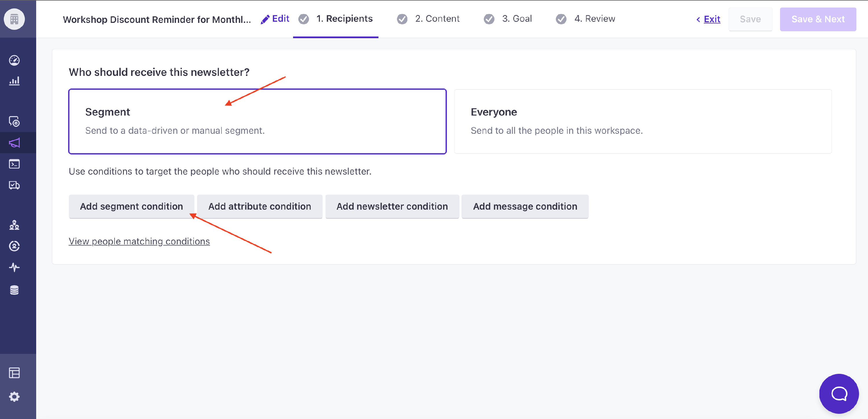
Task: Open the Segments circular person icon
Action: click(x=14, y=246)
